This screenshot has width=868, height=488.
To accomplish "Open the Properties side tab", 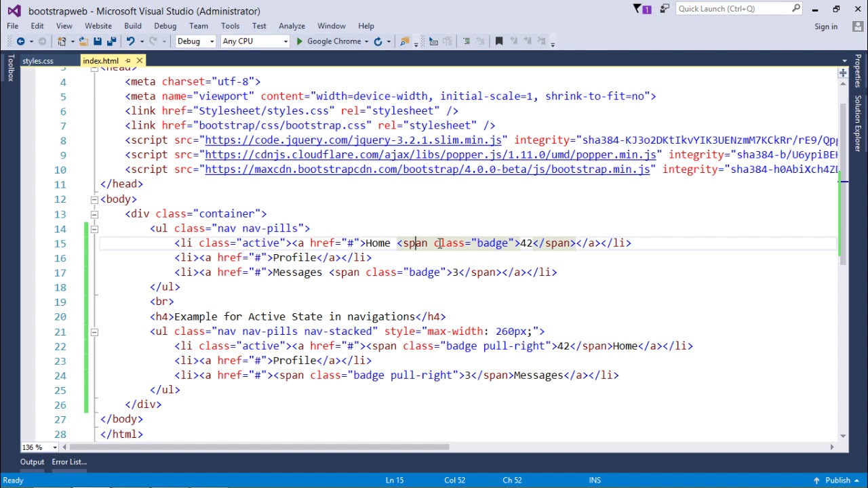I will [858, 70].
